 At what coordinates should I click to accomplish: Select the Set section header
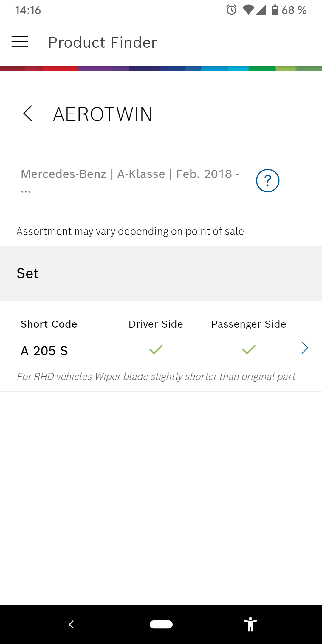pos(28,273)
